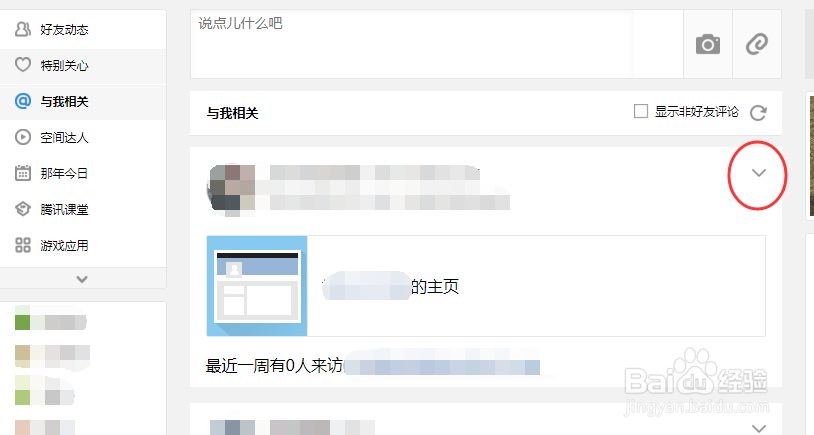
Task: Click the heart icon for 特别关心
Action: pos(23,65)
